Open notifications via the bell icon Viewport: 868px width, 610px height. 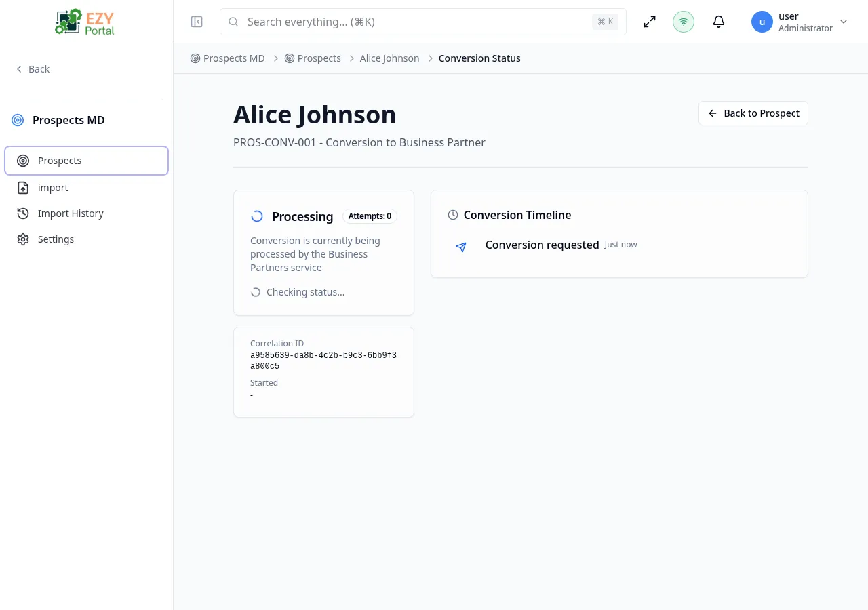[x=719, y=21]
